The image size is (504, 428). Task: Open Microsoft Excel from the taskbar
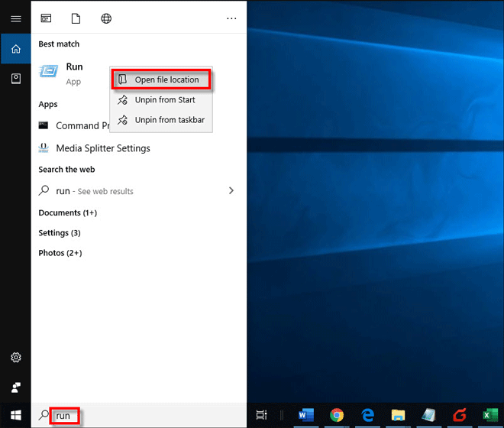coord(490,415)
